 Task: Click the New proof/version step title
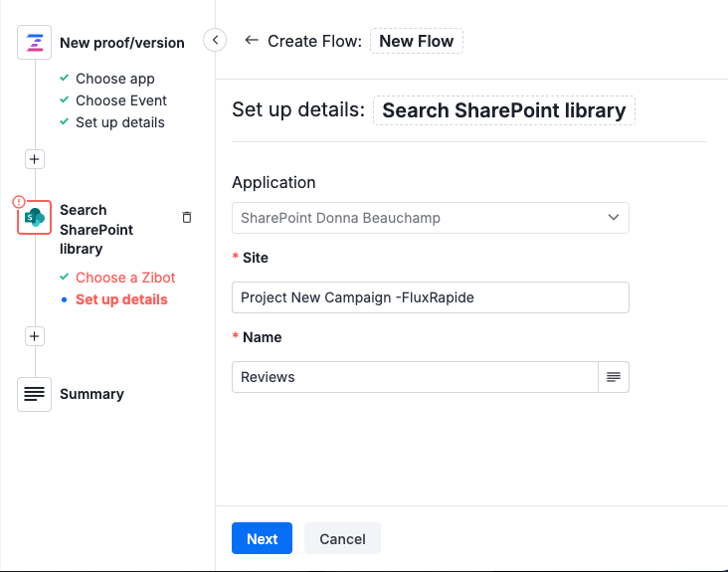(122, 43)
